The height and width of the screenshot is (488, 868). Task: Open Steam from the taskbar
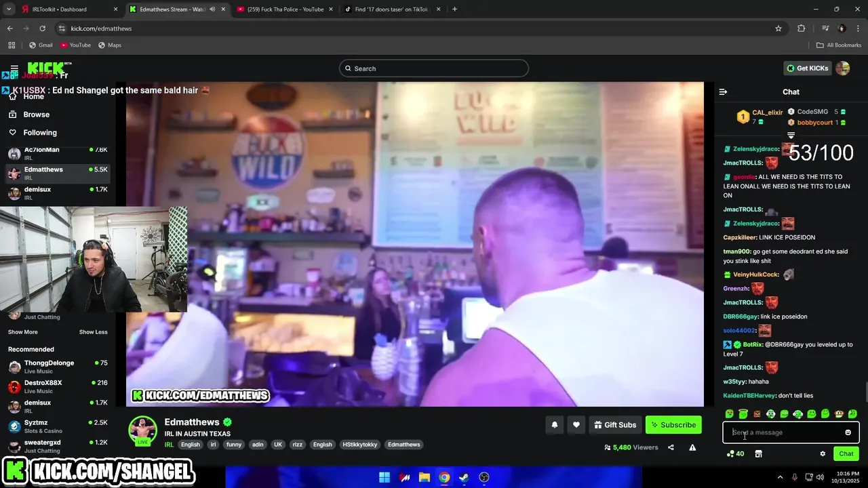coord(464,477)
